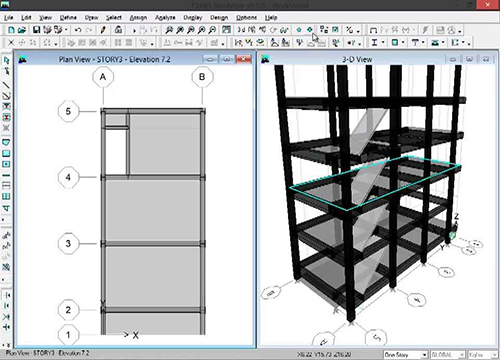500x360 pixels.
Task: Open the Display menu
Action: pyautogui.click(x=193, y=18)
